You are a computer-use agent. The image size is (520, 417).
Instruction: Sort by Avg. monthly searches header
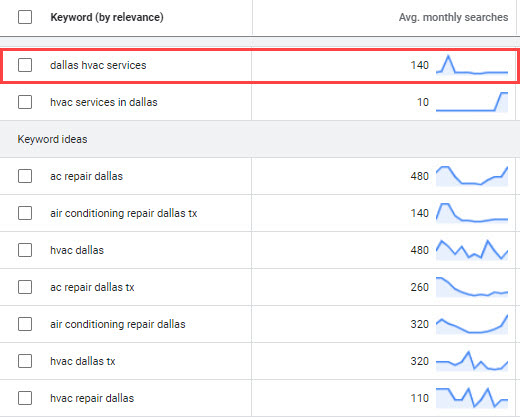tap(453, 17)
